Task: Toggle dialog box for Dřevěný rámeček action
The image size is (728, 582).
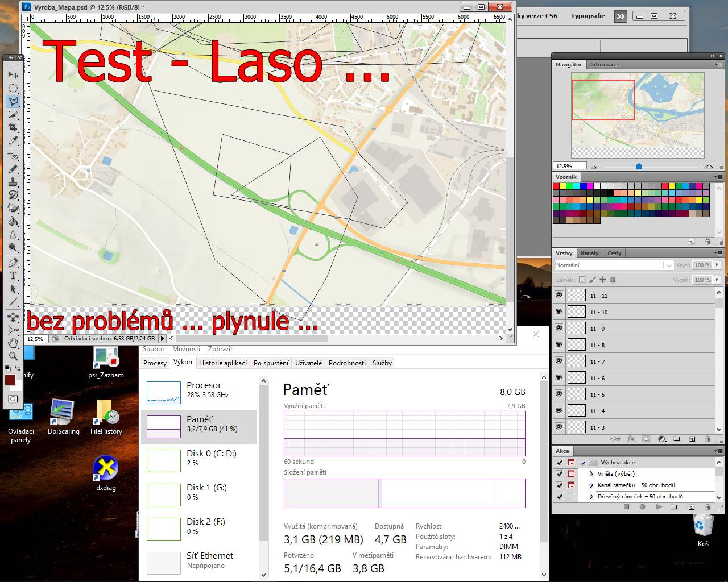Action: (571, 497)
